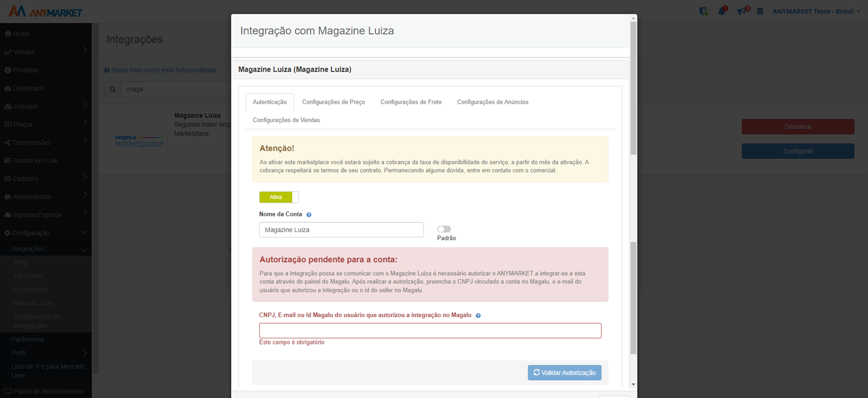Switch to Configurações de Anúncios tab
Image resolution: width=868 pixels, height=398 pixels.
(x=493, y=102)
